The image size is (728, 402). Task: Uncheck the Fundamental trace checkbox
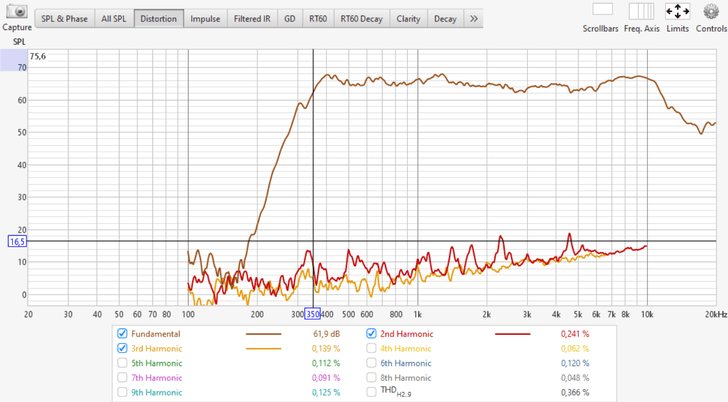click(x=122, y=333)
